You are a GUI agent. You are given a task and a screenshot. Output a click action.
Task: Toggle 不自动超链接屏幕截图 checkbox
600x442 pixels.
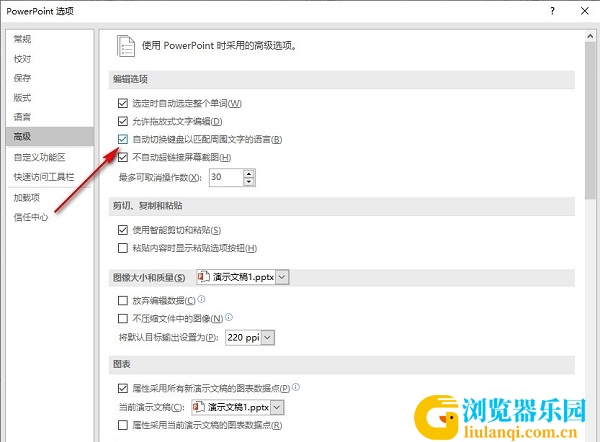[x=122, y=157]
